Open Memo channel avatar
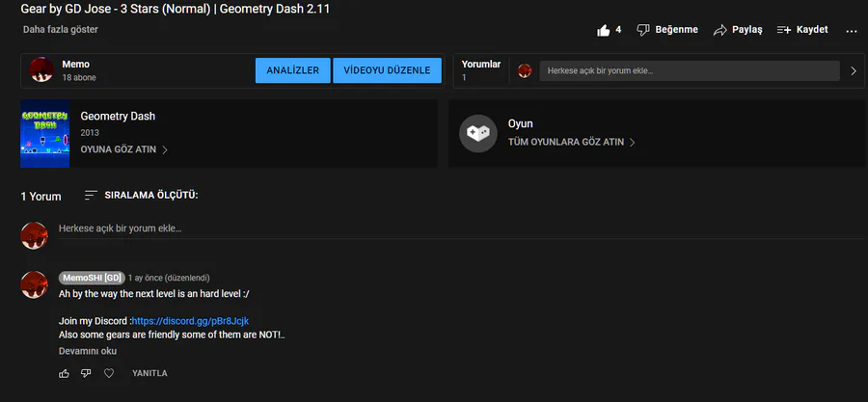868x402 pixels. 41,69
